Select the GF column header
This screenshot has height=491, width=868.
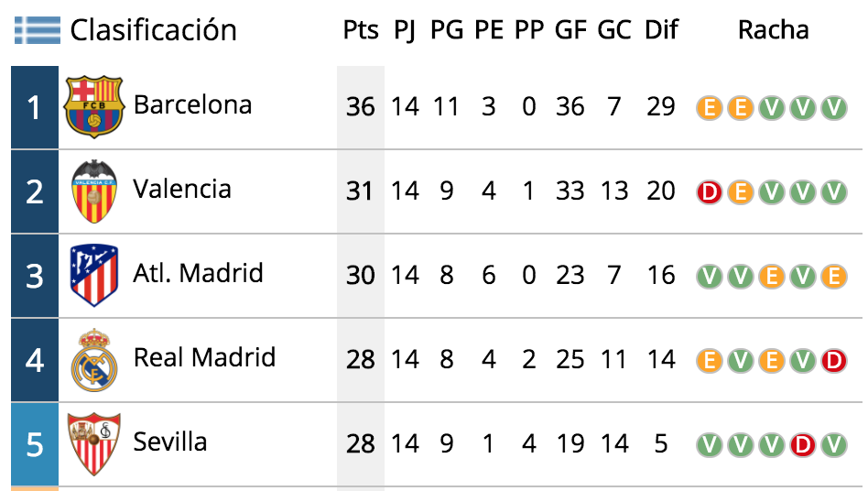(570, 30)
